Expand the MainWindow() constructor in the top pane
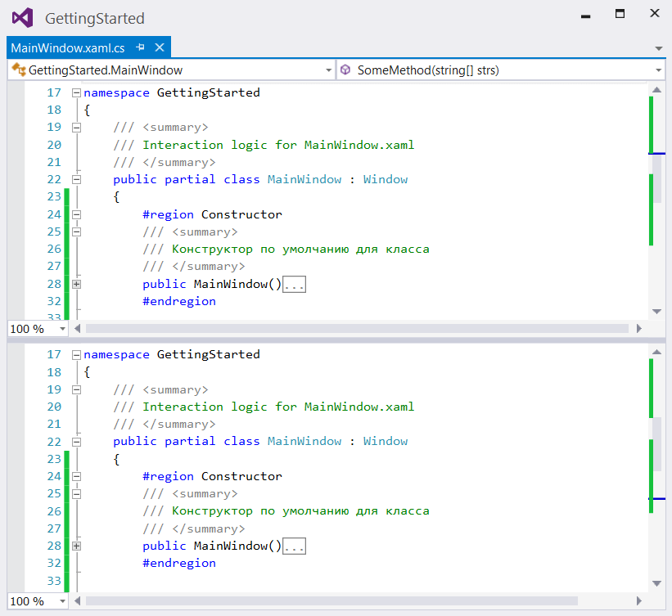The image size is (672, 616). [x=76, y=284]
